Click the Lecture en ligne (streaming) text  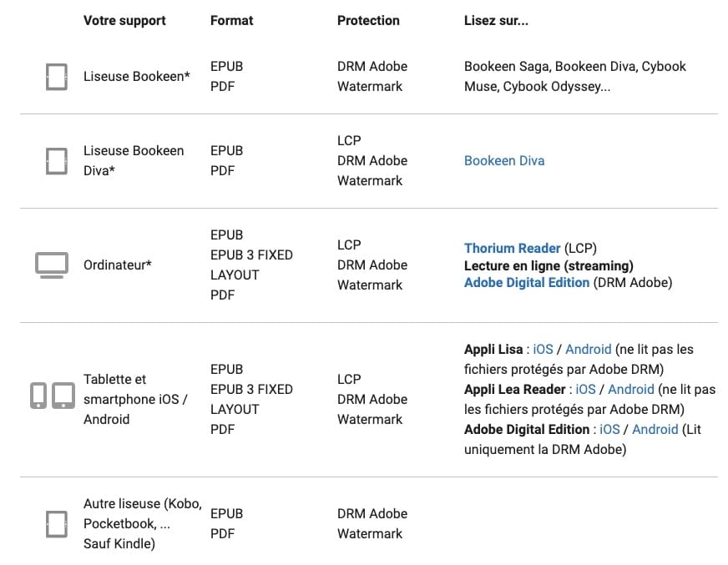point(549,265)
